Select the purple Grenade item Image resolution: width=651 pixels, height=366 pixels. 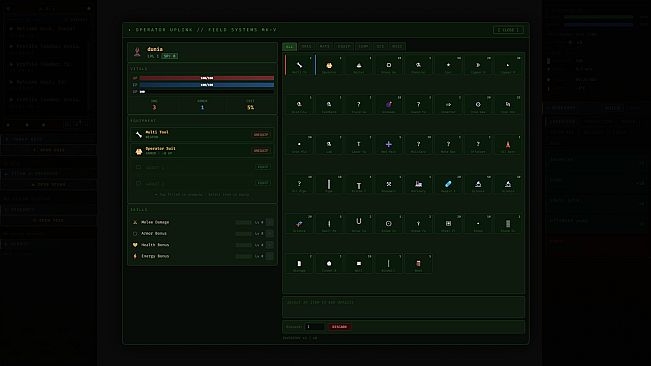389,105
